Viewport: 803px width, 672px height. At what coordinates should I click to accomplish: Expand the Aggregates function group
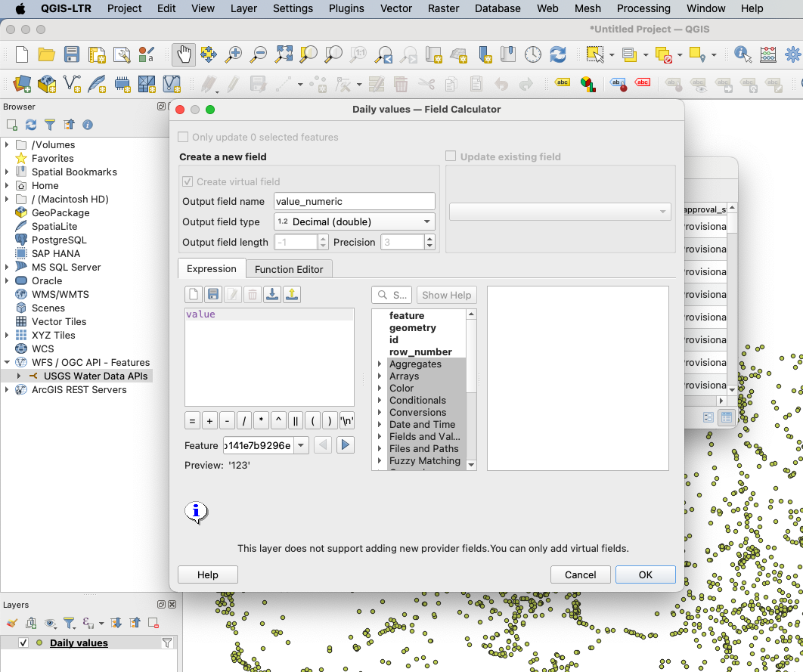coord(380,364)
